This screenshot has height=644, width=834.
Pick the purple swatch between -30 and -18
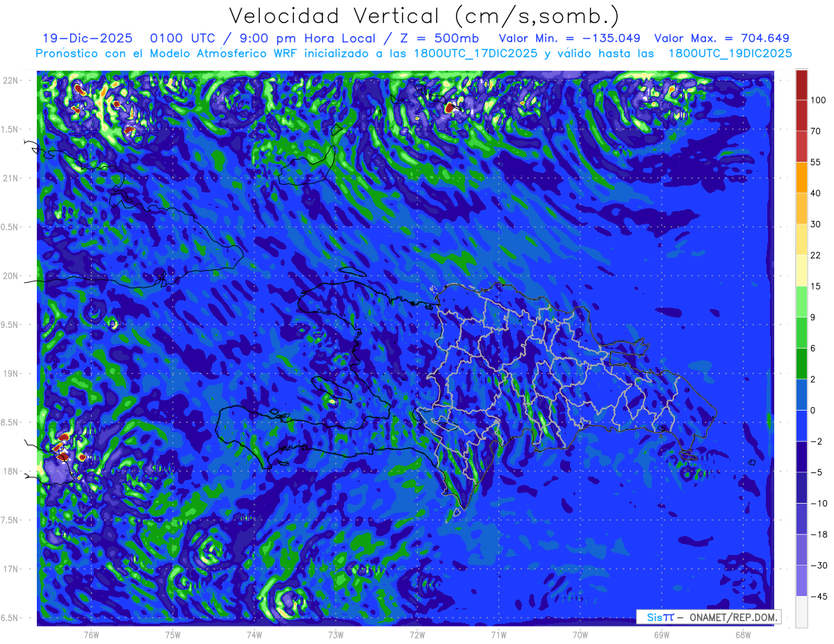801,550
